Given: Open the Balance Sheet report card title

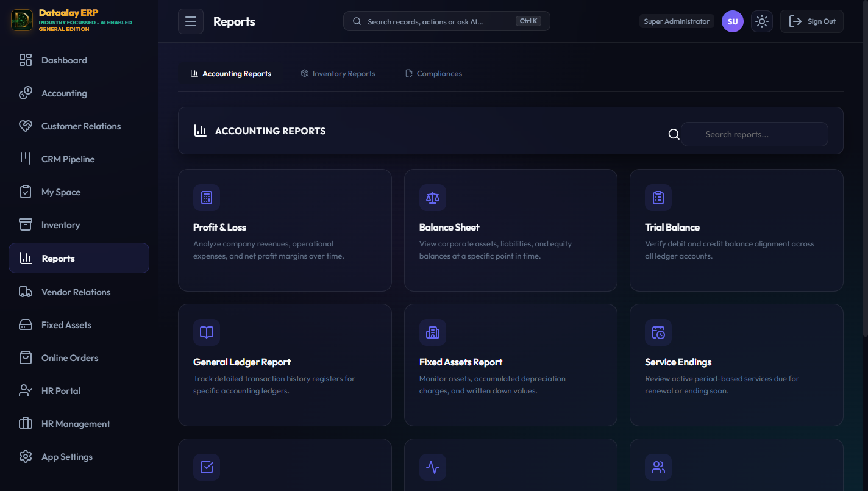Looking at the screenshot, I should point(449,227).
